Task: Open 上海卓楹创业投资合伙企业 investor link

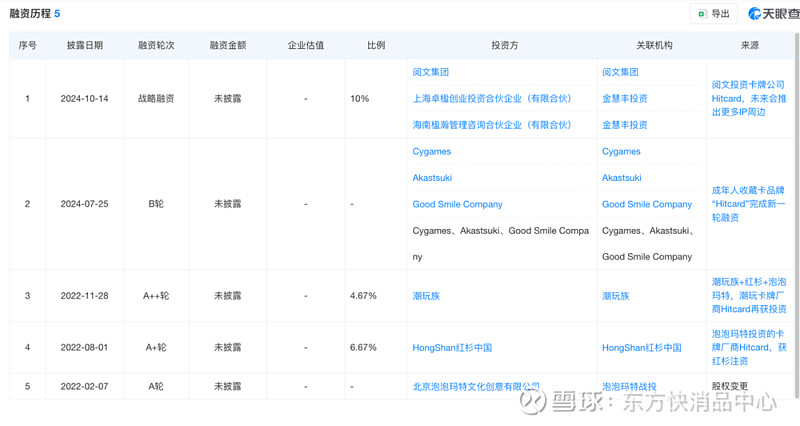Action: pos(492,98)
